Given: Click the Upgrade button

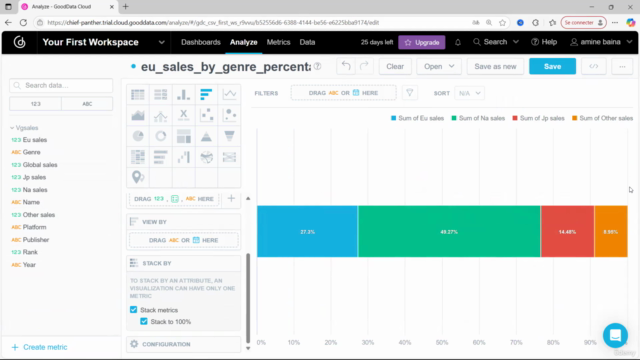Looking at the screenshot, I should click(x=422, y=42).
